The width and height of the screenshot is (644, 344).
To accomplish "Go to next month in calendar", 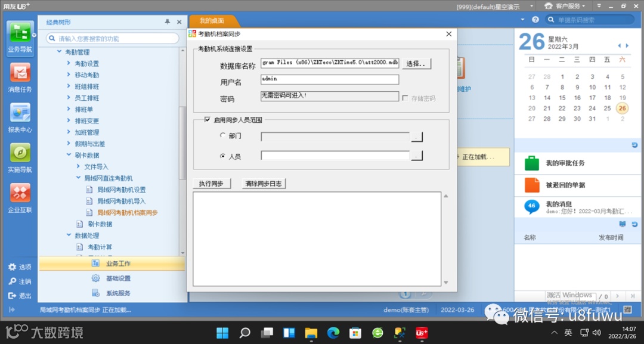I will [x=627, y=45].
